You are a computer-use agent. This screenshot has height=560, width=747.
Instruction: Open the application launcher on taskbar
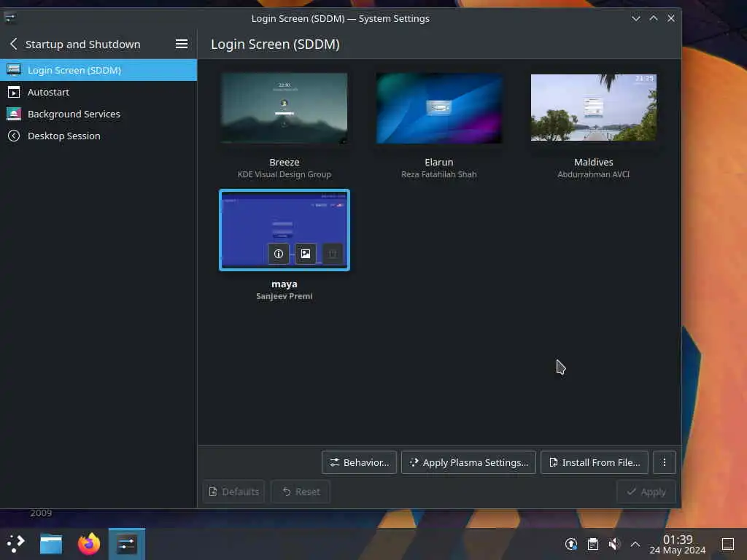coord(16,544)
